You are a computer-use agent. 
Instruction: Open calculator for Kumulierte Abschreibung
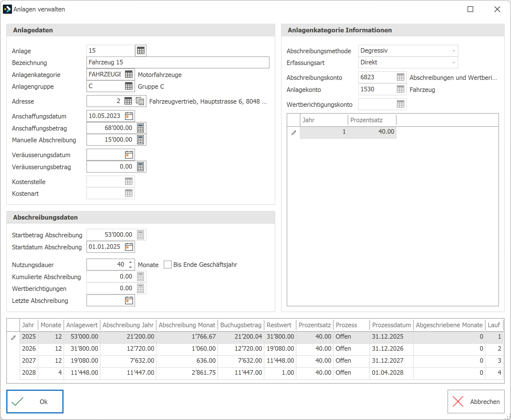[x=140, y=277]
